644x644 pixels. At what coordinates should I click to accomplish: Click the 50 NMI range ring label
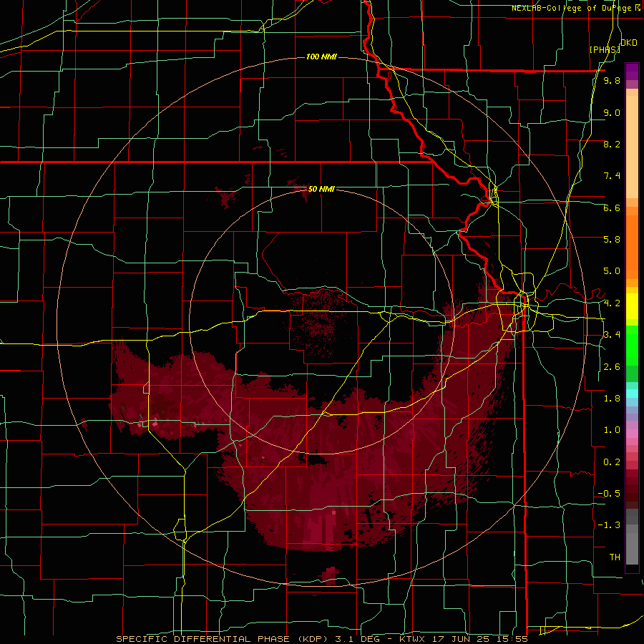321,189
